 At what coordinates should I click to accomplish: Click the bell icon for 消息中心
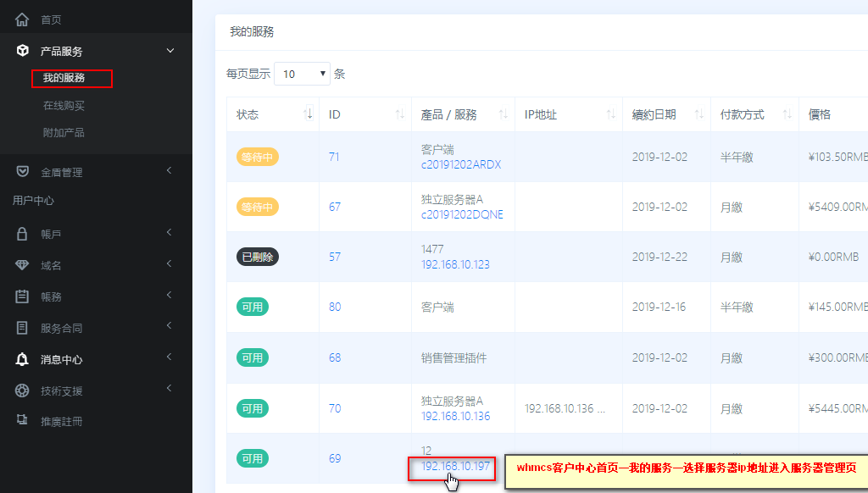point(22,359)
